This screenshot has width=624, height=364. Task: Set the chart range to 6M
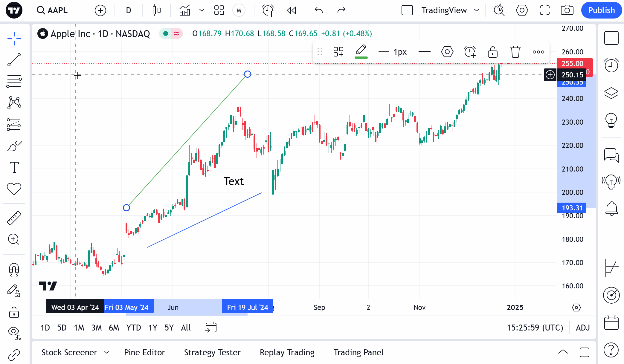[114, 328]
